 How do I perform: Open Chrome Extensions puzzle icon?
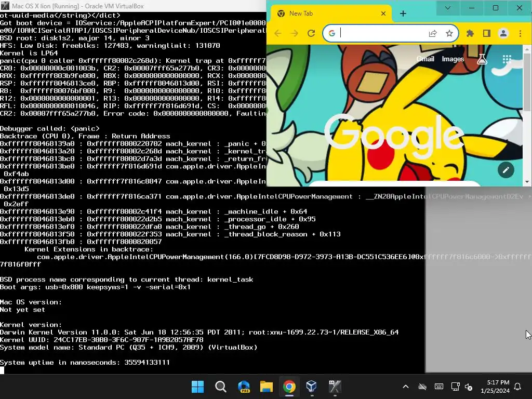[470, 33]
